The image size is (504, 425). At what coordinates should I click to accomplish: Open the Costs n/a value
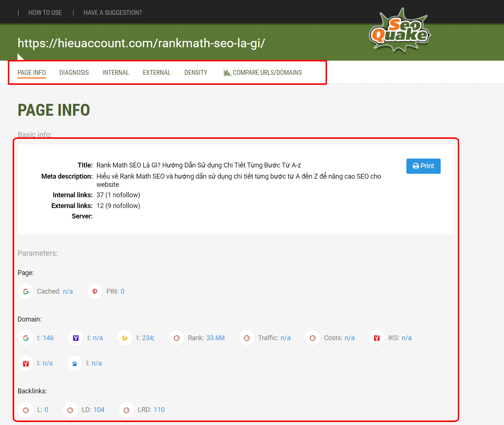[x=350, y=338]
